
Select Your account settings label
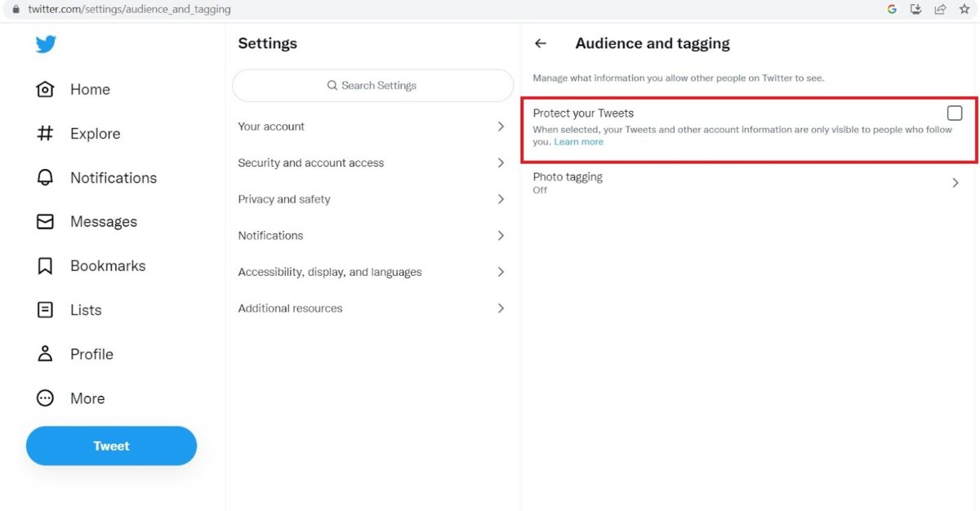[271, 127]
